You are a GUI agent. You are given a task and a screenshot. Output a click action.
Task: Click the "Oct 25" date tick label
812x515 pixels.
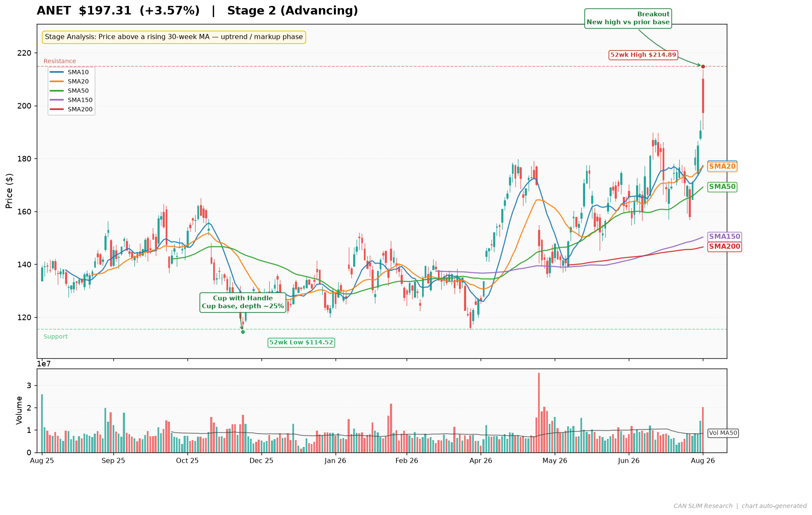coord(187,461)
